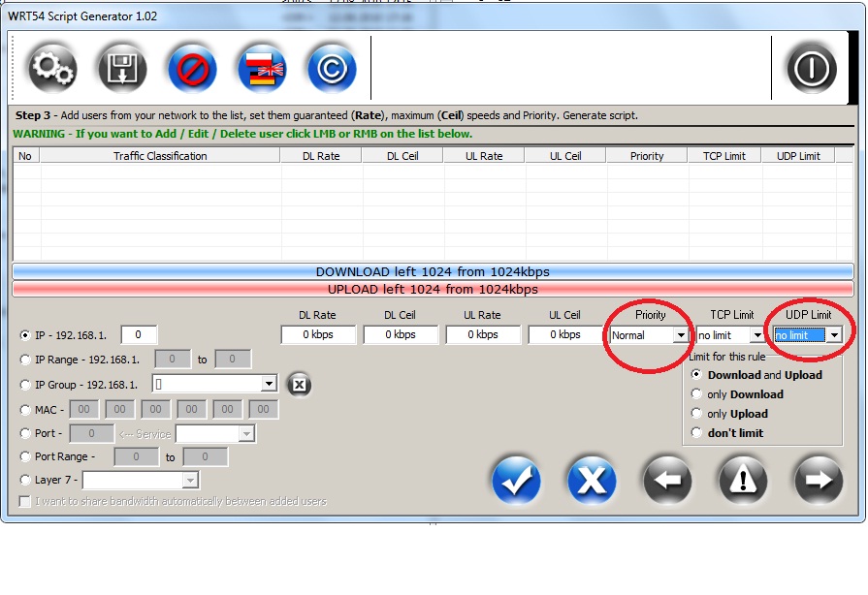Select only Download limit option
Image resolution: width=868 pixels, height=595 pixels.
(696, 393)
